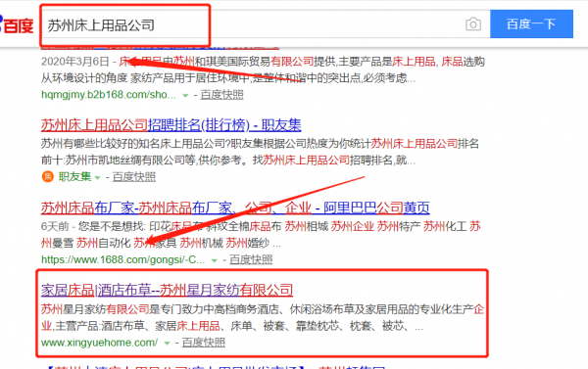588x369 pixels.
Task: Open 苏州床上用品公司招聘排名(排行榜) - 职友集 result
Action: tap(171, 124)
